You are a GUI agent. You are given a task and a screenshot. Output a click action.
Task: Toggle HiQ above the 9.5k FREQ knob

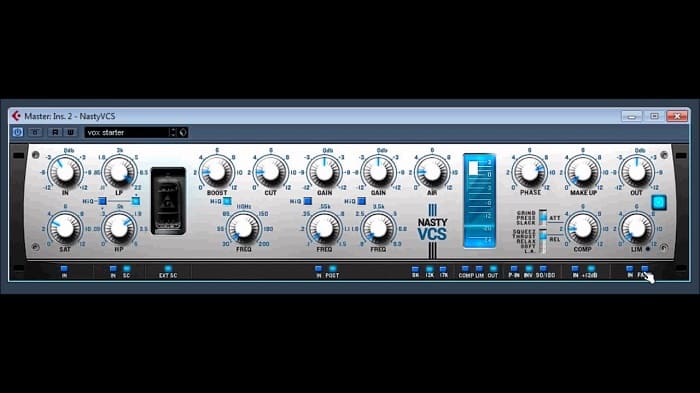tap(362, 201)
